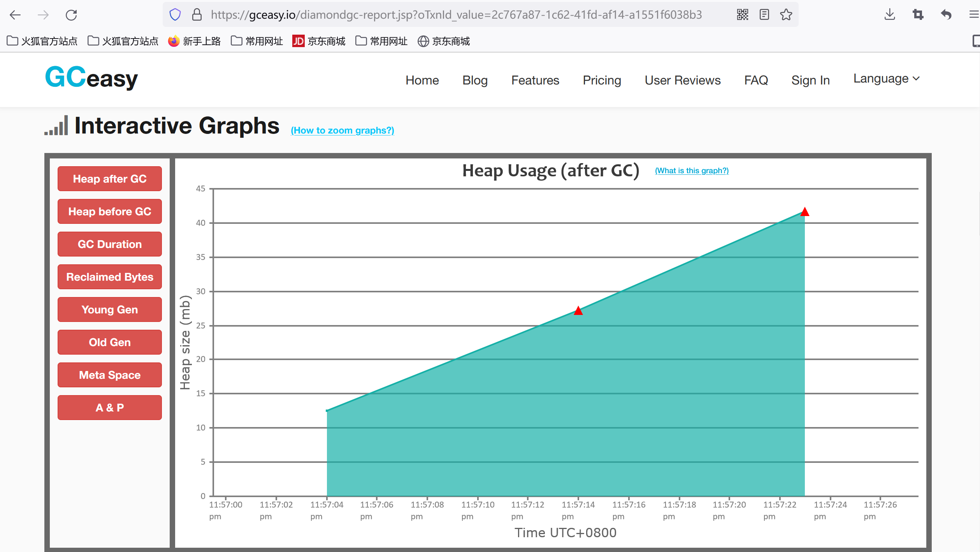Show the Heap before GC graph
This screenshot has width=980, height=552.
point(110,211)
